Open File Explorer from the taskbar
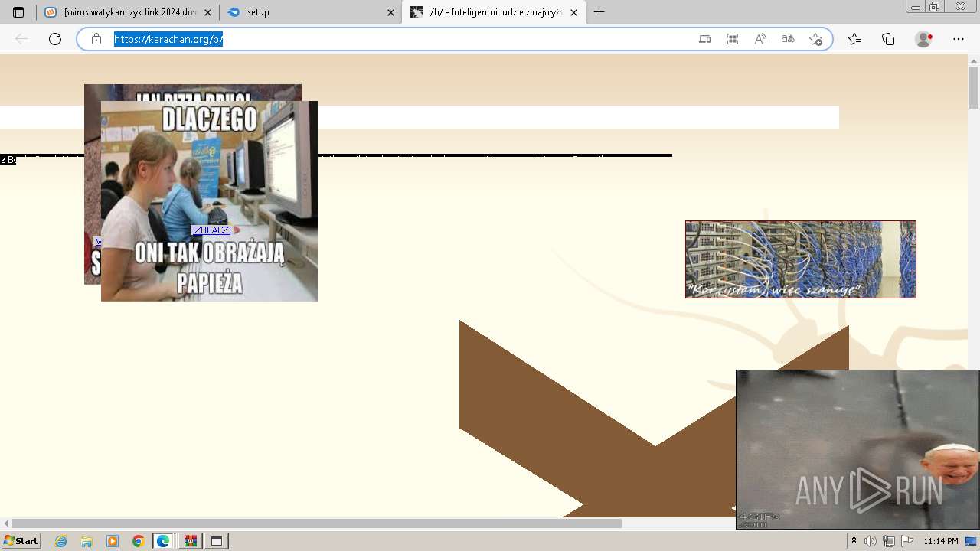This screenshot has height=551, width=980. [x=87, y=541]
